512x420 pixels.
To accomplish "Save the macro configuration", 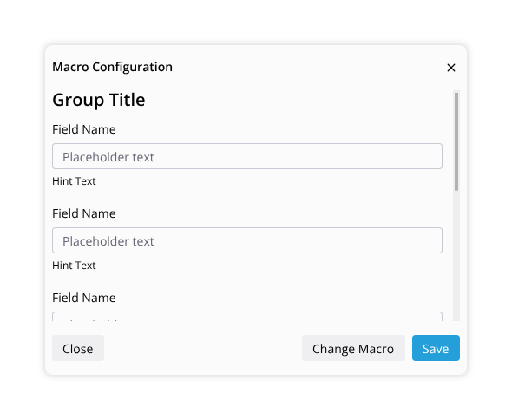I will tap(436, 348).
